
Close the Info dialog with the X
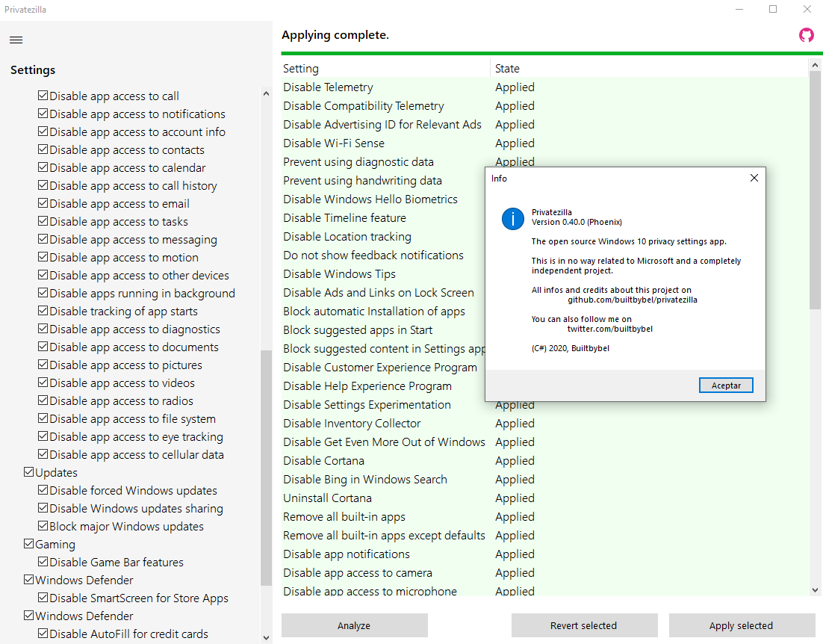click(x=754, y=178)
